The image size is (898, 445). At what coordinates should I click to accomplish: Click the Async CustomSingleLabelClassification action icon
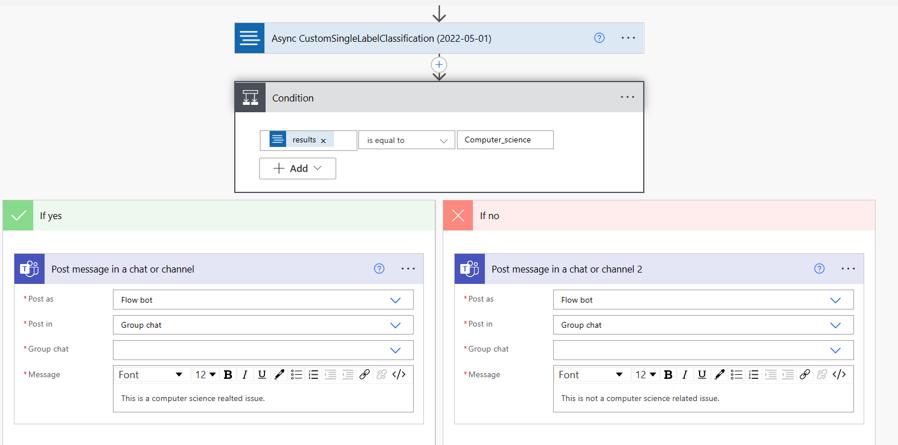tap(250, 38)
